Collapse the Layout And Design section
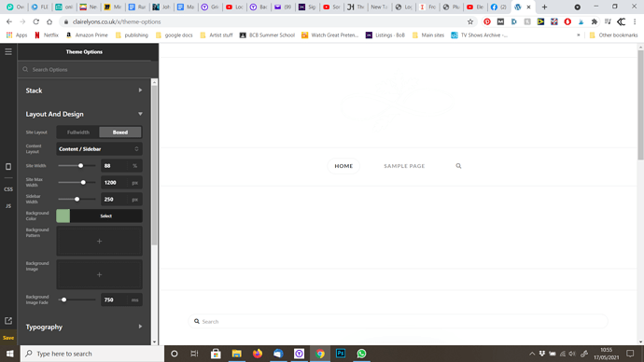Screen dimensions: 644x362 (84, 114)
